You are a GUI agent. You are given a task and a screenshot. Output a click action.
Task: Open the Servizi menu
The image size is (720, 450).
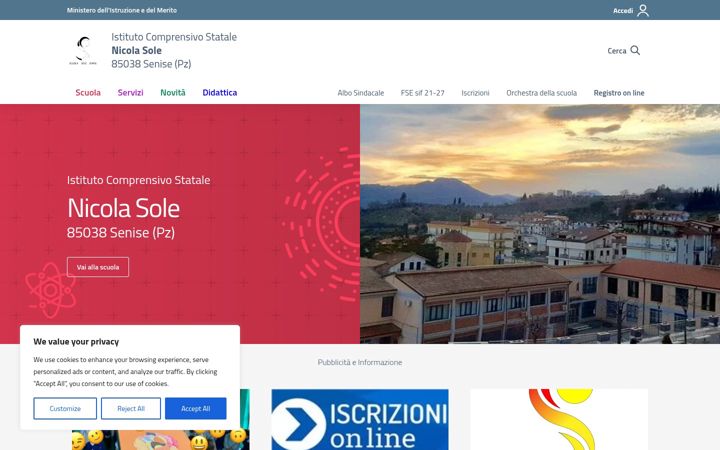pos(130,92)
